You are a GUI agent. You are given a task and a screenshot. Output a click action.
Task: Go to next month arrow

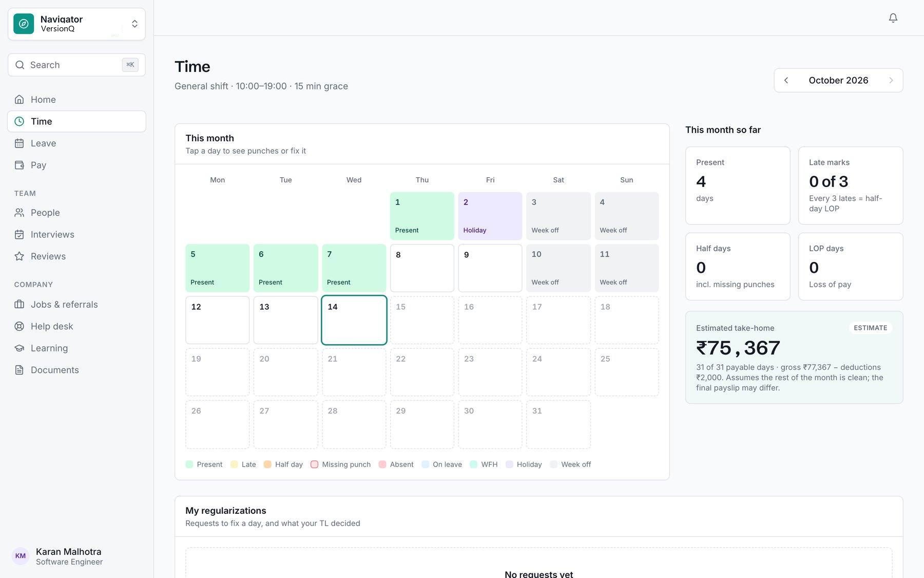(x=891, y=80)
